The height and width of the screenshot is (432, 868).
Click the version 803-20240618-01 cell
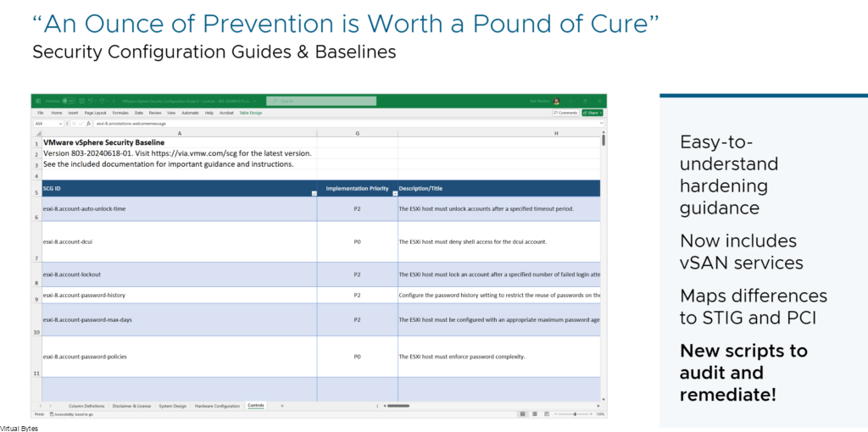pyautogui.click(x=180, y=153)
